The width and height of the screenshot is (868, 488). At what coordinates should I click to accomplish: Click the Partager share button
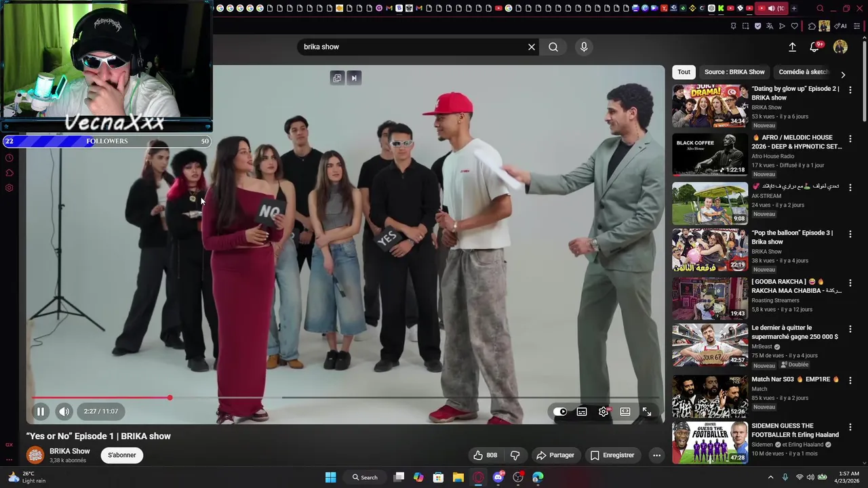[555, 455]
